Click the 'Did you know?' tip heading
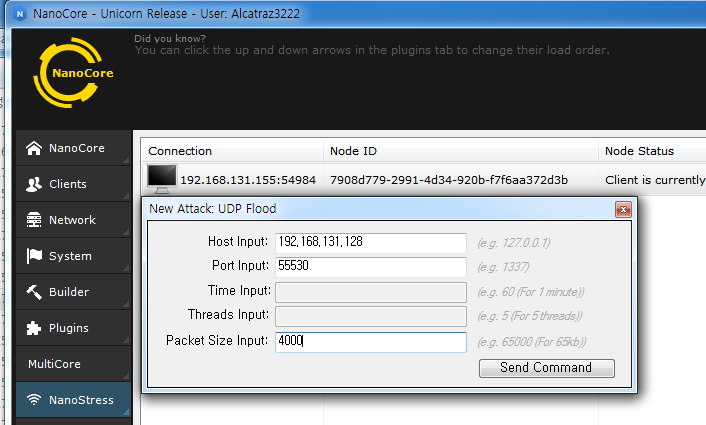 tap(170, 39)
